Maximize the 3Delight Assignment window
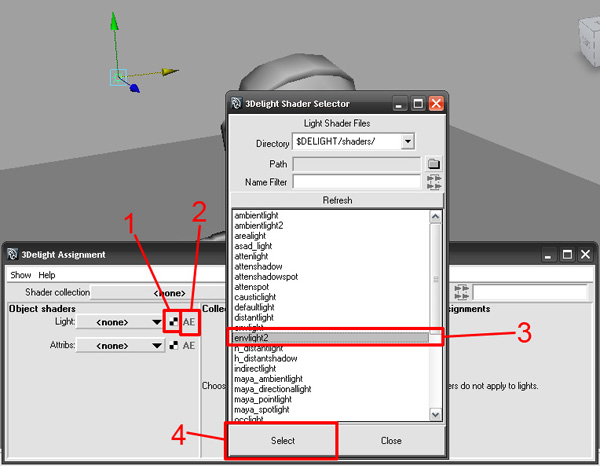 pyautogui.click(x=567, y=254)
